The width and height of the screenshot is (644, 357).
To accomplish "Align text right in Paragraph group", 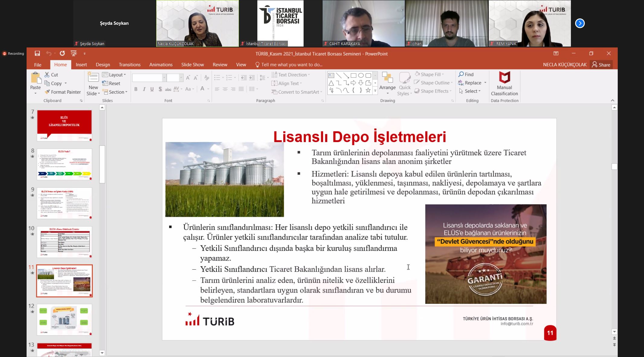I will tap(233, 89).
